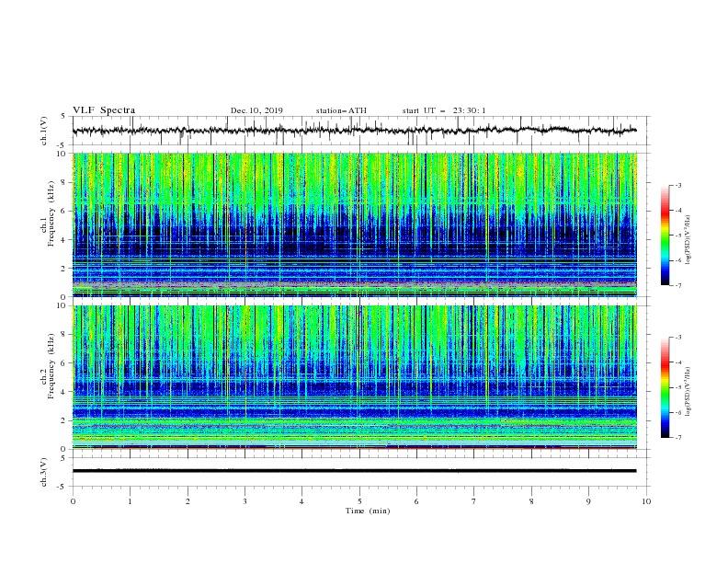Click the "start UT = 23:30:1" text

tap(444, 110)
